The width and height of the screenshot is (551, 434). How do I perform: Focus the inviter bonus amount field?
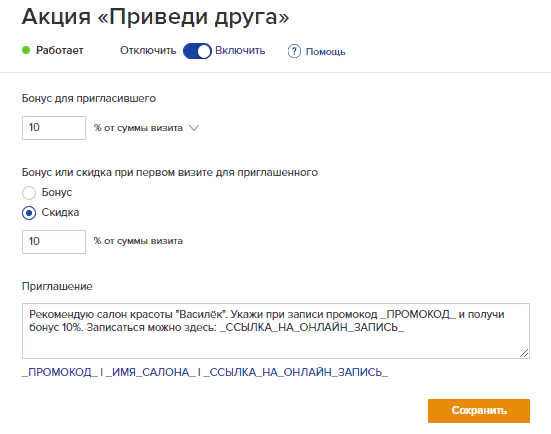click(x=54, y=128)
